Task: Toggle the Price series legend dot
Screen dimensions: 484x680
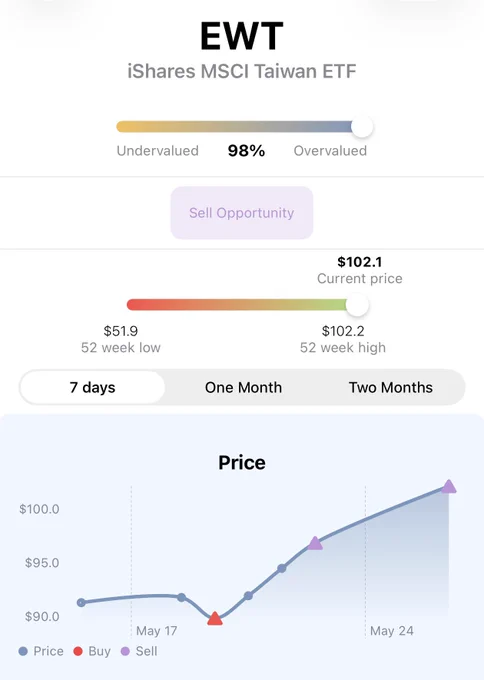Action: point(23,651)
